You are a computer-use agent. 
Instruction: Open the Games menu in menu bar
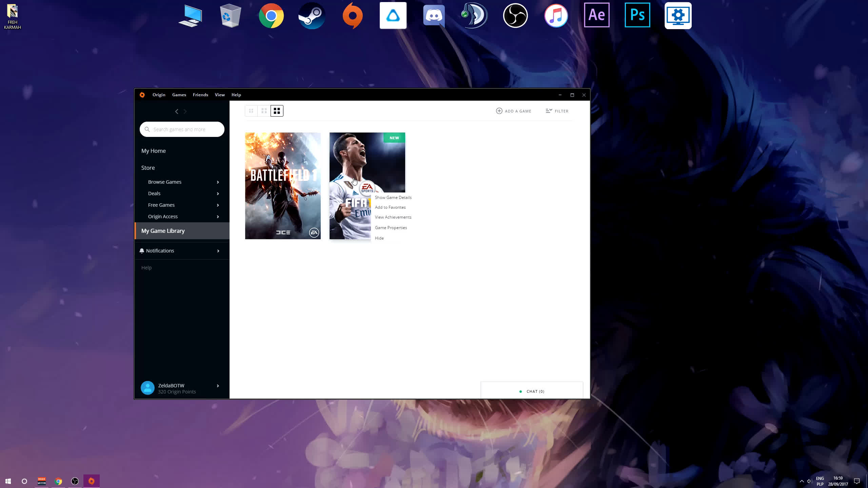click(x=179, y=95)
